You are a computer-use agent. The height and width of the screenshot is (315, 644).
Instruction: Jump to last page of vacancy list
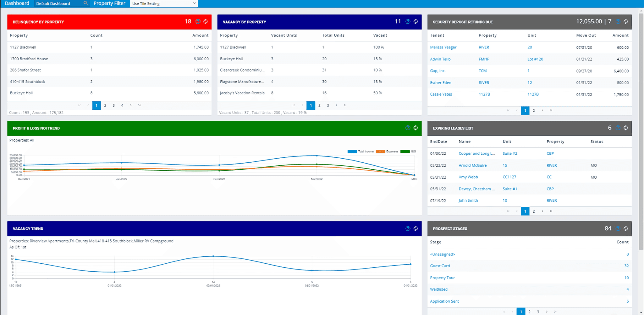click(x=345, y=105)
